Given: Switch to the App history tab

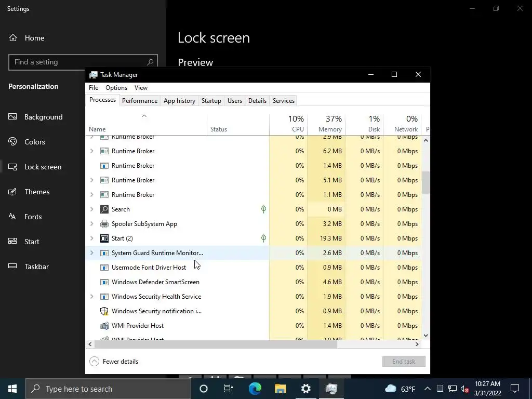Looking at the screenshot, I should pos(179,101).
